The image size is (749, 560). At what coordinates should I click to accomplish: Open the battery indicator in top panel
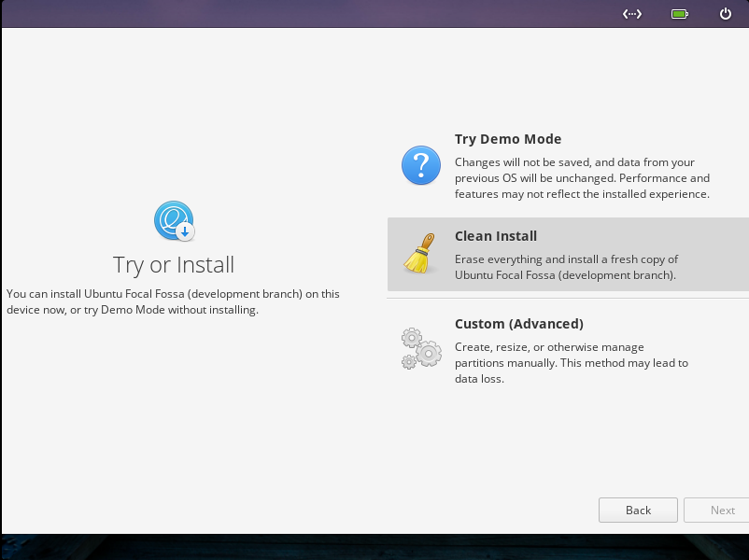click(x=679, y=14)
